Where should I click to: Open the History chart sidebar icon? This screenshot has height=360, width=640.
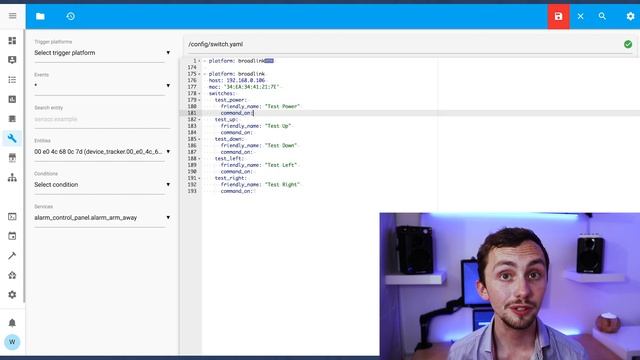pyautogui.click(x=12, y=99)
